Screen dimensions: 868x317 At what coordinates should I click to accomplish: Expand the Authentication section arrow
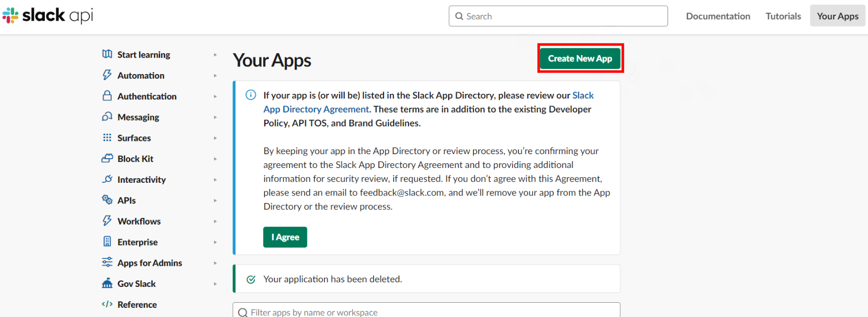[x=215, y=96]
